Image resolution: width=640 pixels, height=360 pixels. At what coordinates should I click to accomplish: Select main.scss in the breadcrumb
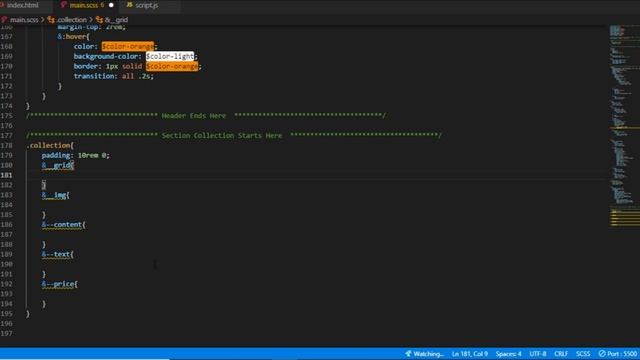(24, 20)
